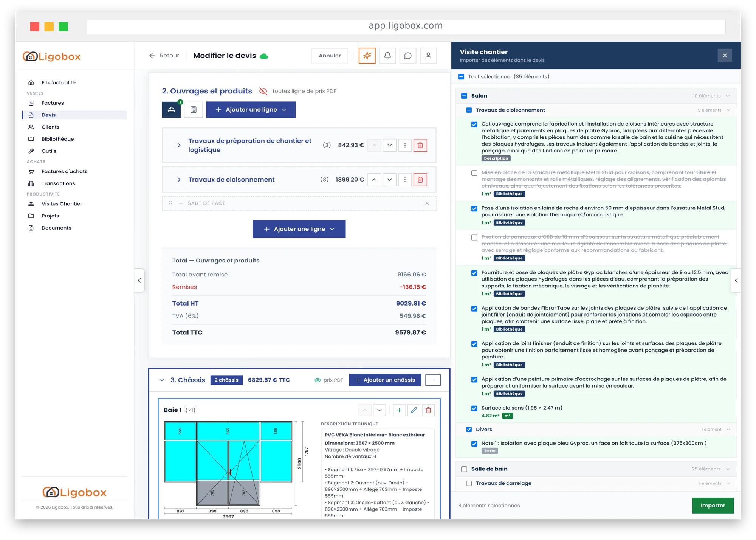The image size is (756, 540).
Task: Open Transactions in the sidebar
Action: click(x=58, y=183)
